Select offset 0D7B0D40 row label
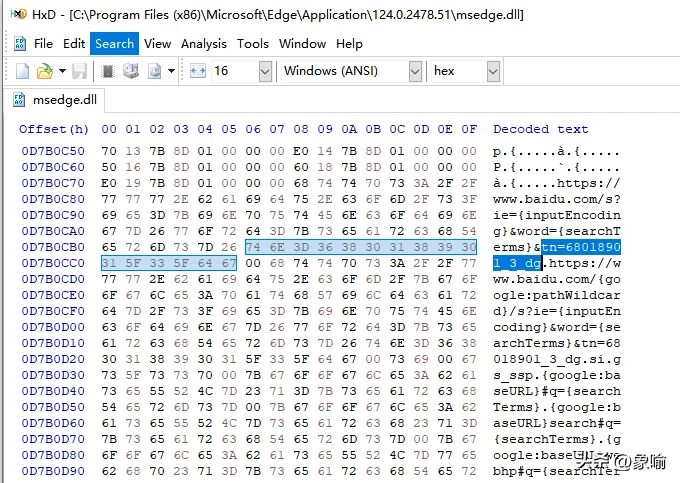Screen dimensions: 680x483 (x=53, y=391)
